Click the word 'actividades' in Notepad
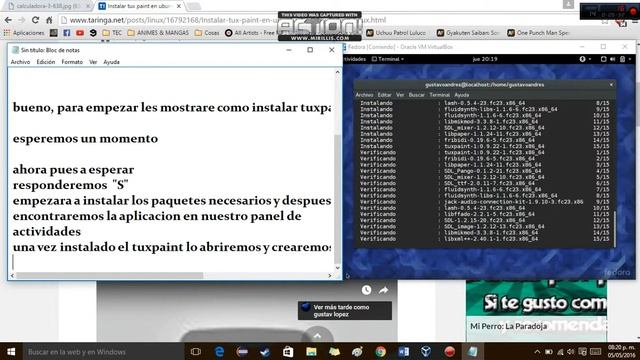This screenshot has width=640, height=360. tap(47, 231)
